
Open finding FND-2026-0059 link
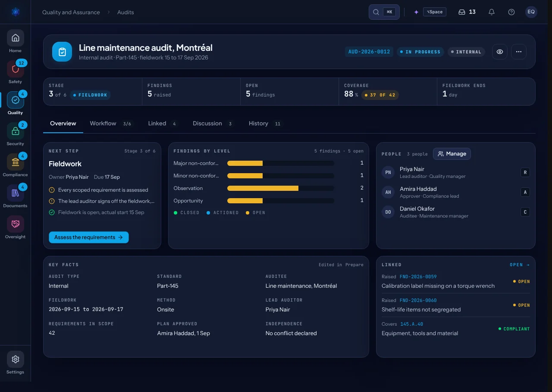click(418, 277)
